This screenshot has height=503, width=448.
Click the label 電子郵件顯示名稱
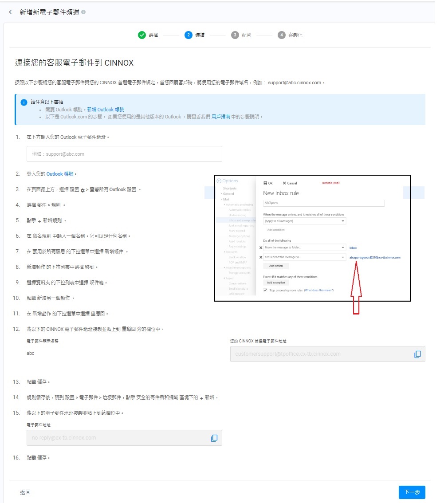(x=43, y=341)
